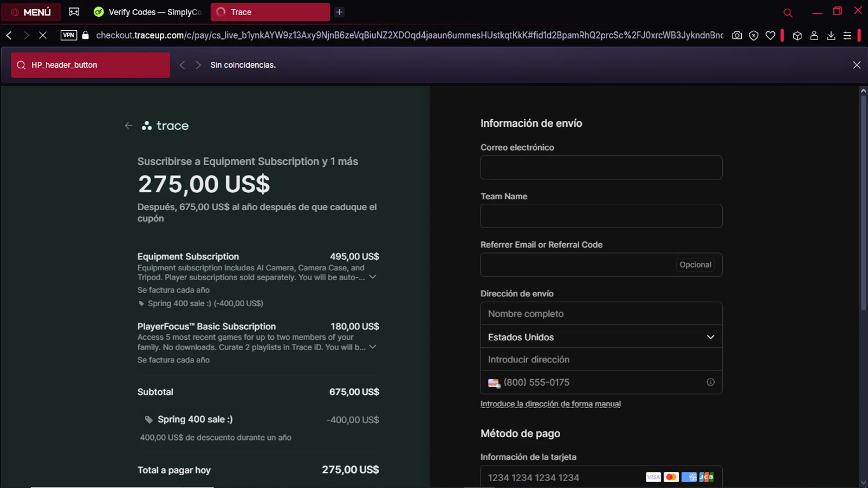
Task: Click the back arrow beside trace logo
Action: (x=128, y=126)
